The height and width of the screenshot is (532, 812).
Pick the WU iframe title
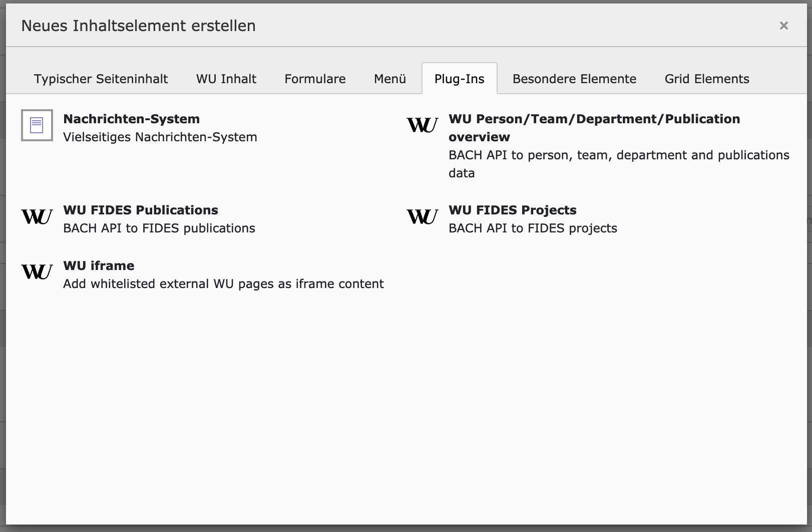pos(99,265)
